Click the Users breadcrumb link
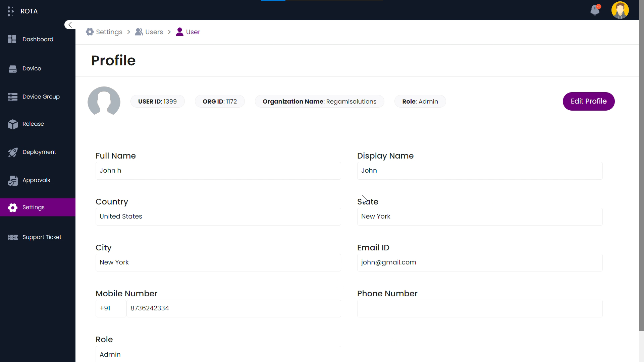Image resolution: width=644 pixels, height=362 pixels. point(154,32)
